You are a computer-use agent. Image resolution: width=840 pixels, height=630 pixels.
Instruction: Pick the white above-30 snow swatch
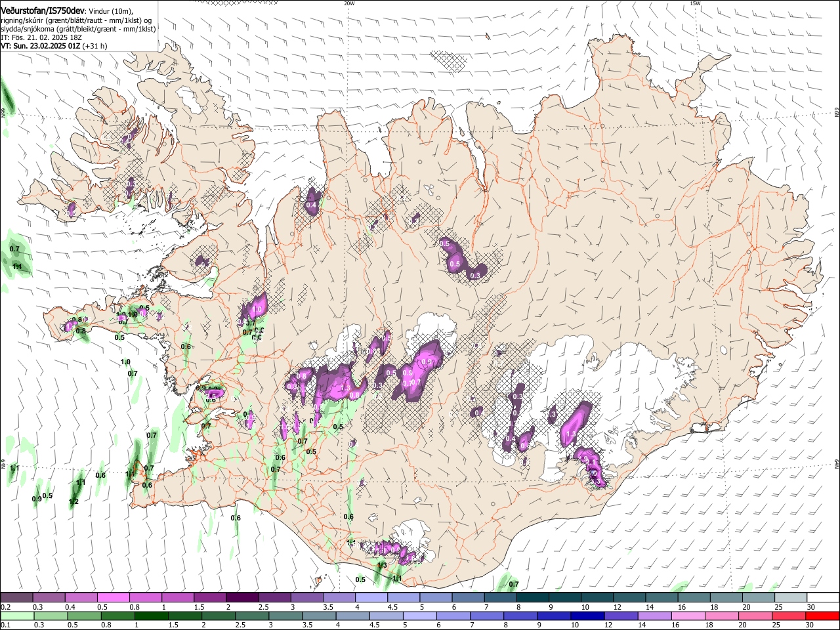(824, 598)
